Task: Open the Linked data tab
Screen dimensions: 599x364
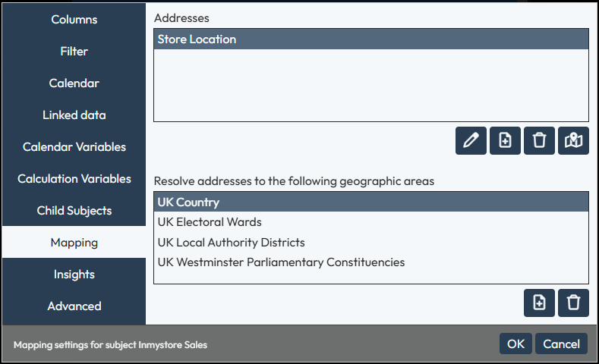Action: (x=74, y=115)
